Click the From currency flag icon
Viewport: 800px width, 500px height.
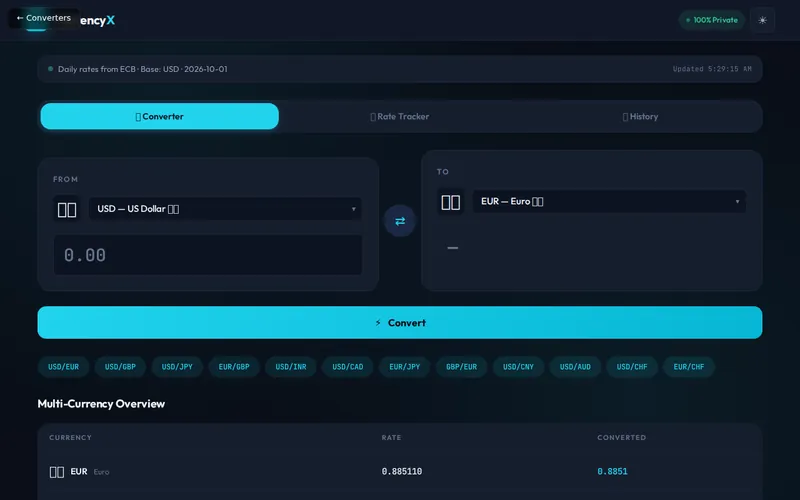pyautogui.click(x=67, y=209)
